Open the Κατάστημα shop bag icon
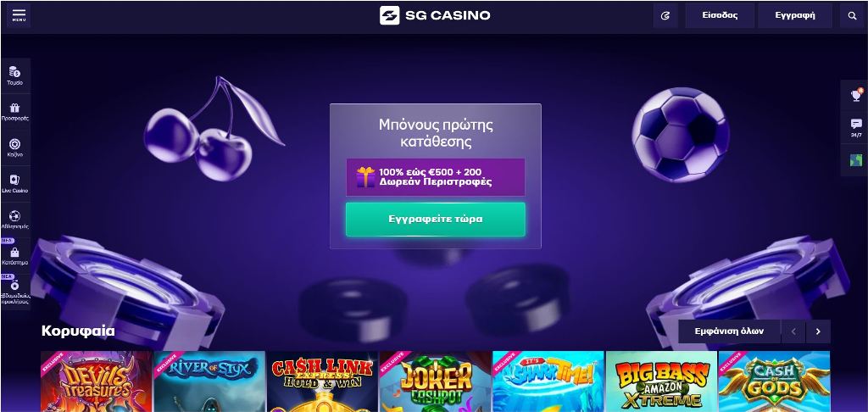Image resolution: width=868 pixels, height=412 pixels. [x=15, y=255]
